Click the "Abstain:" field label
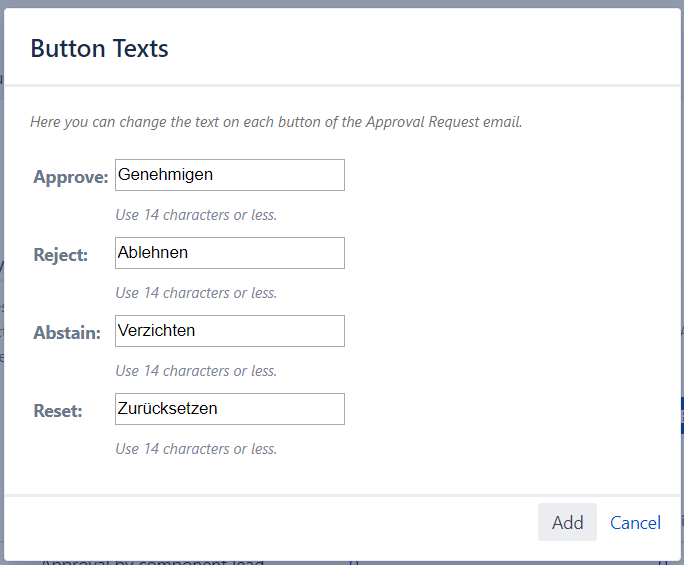This screenshot has width=684, height=565. pyautogui.click(x=66, y=333)
